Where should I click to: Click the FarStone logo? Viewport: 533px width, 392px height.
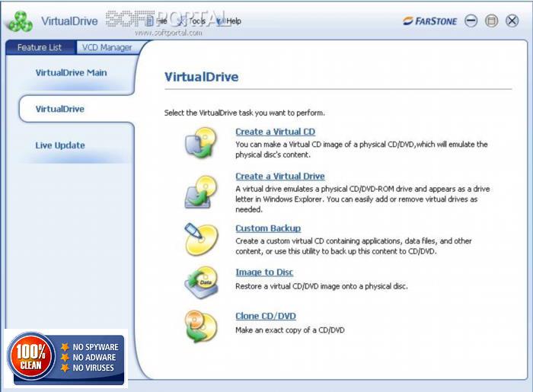click(429, 21)
